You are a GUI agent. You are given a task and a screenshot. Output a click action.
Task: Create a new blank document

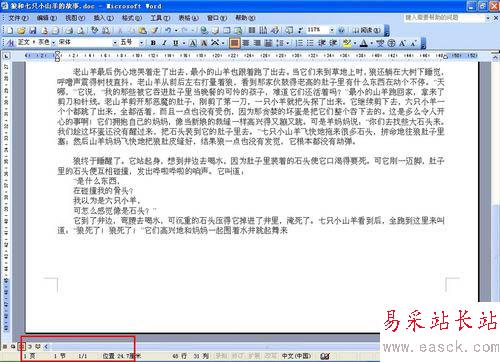(x=10, y=31)
